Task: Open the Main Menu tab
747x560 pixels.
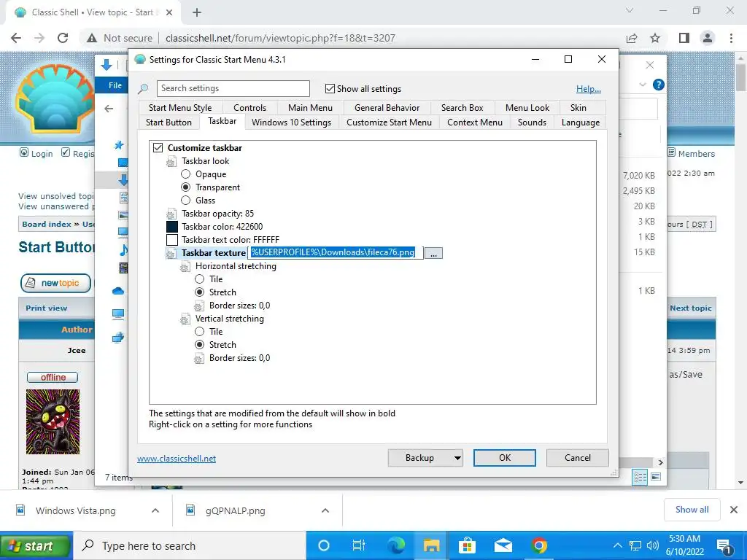Action: point(310,108)
